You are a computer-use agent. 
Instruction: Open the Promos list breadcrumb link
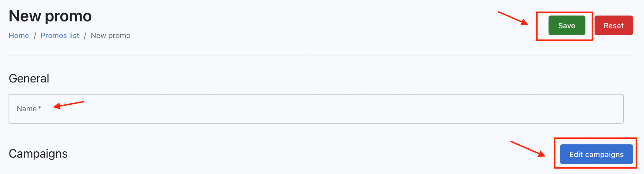coord(60,36)
